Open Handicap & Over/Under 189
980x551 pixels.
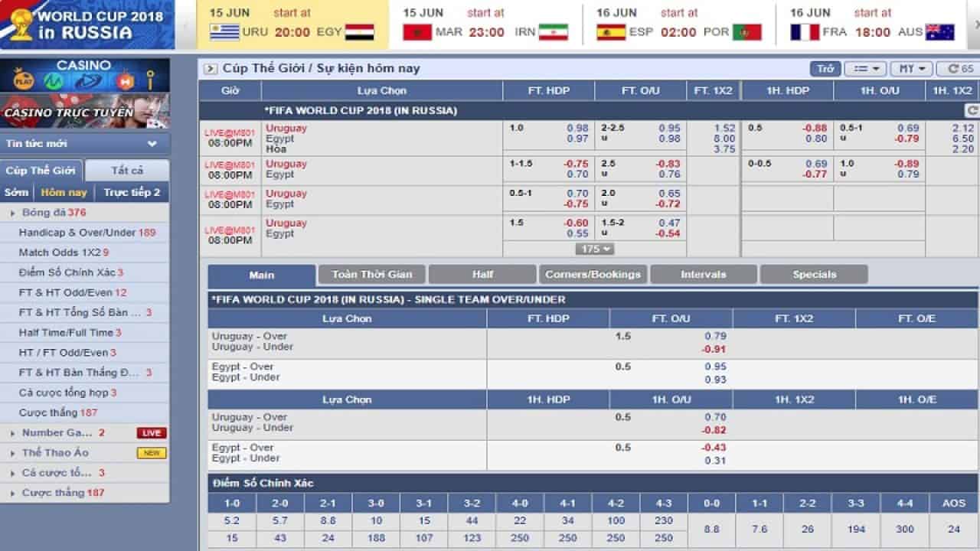click(87, 232)
